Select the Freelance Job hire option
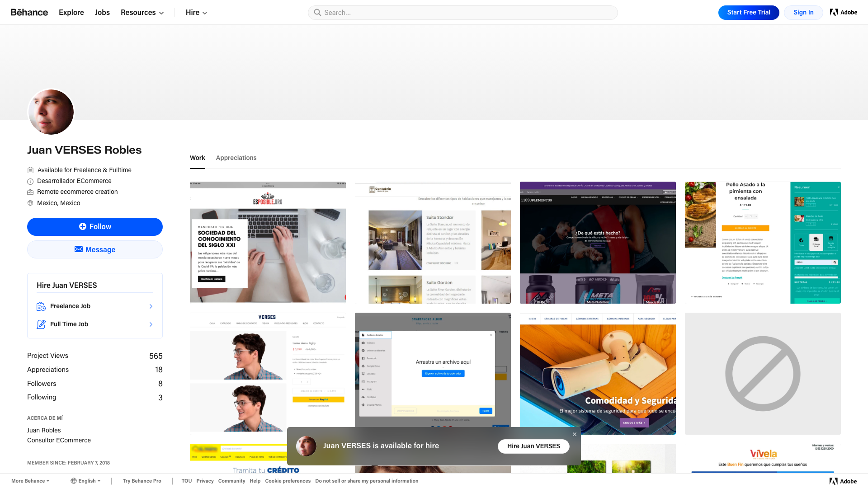 95,306
